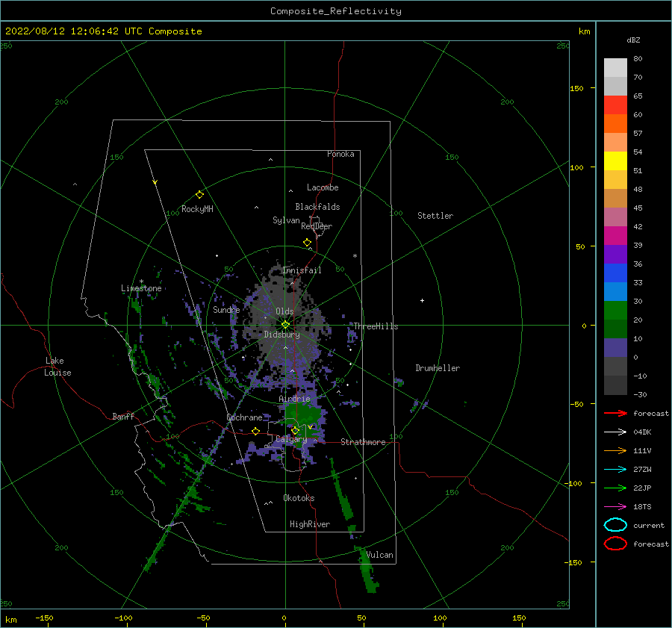Click the dBZ legend heading

[633, 40]
